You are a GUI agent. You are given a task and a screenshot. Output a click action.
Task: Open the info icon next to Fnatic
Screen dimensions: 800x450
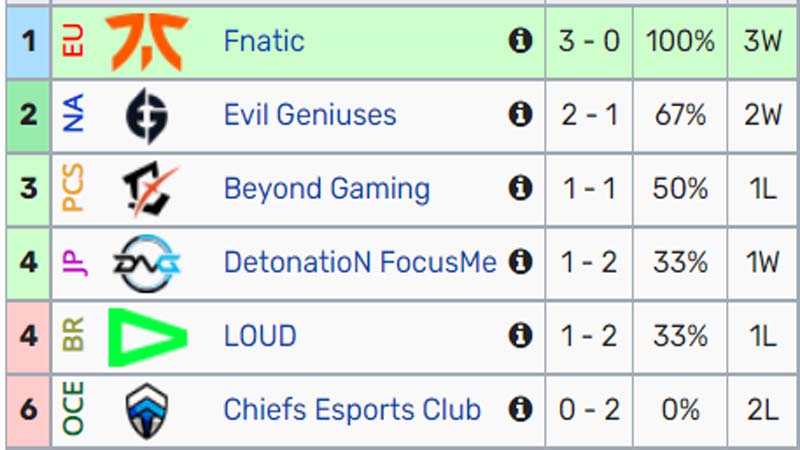click(520, 40)
